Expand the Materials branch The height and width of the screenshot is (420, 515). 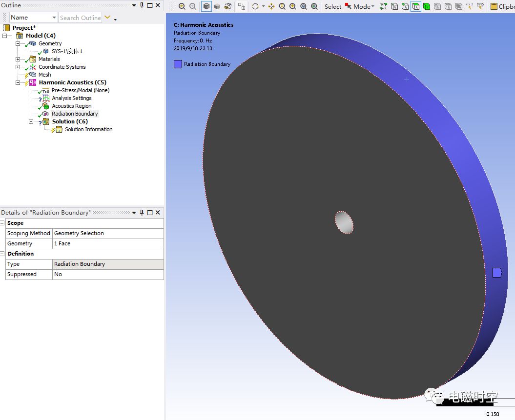click(x=18, y=59)
